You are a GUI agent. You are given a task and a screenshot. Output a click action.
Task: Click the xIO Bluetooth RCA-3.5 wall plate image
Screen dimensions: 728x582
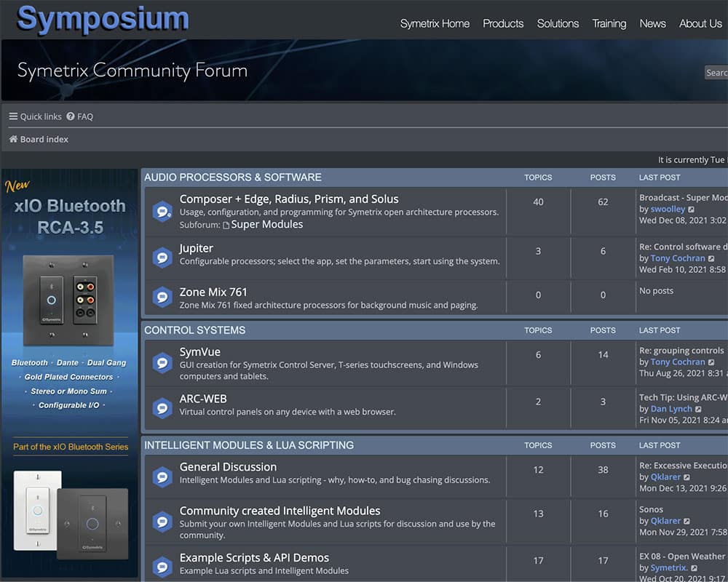click(x=68, y=300)
